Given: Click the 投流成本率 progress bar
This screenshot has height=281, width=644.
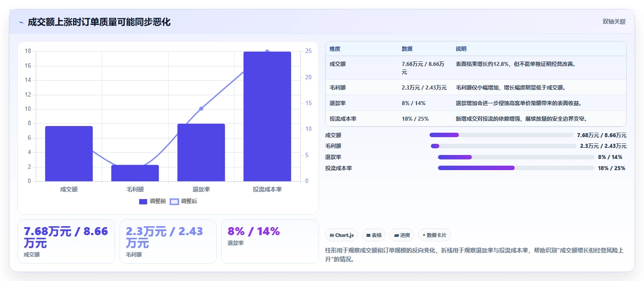Looking at the screenshot, I should pos(516,168).
